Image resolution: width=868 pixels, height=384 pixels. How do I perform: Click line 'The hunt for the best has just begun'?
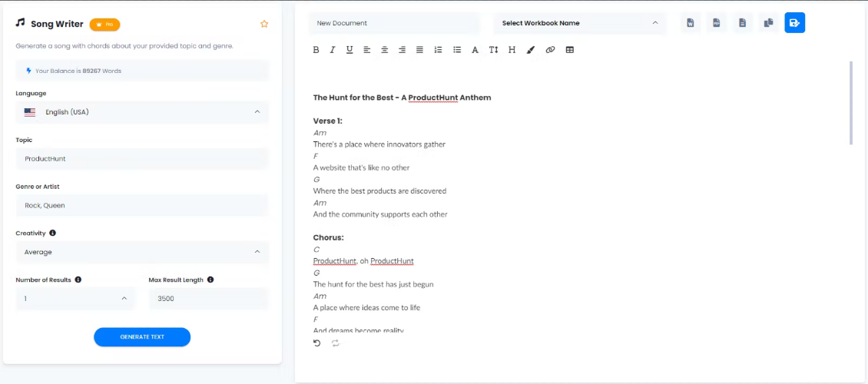tap(373, 284)
